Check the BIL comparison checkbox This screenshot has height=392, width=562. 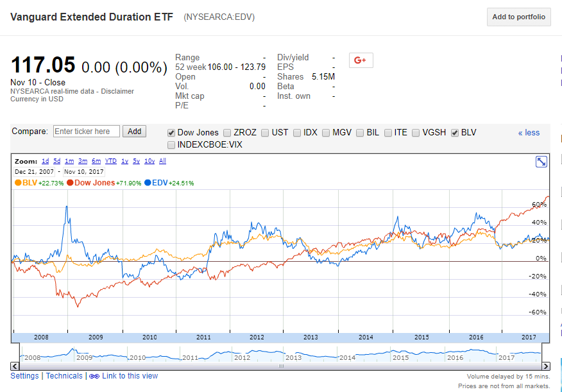coord(360,133)
